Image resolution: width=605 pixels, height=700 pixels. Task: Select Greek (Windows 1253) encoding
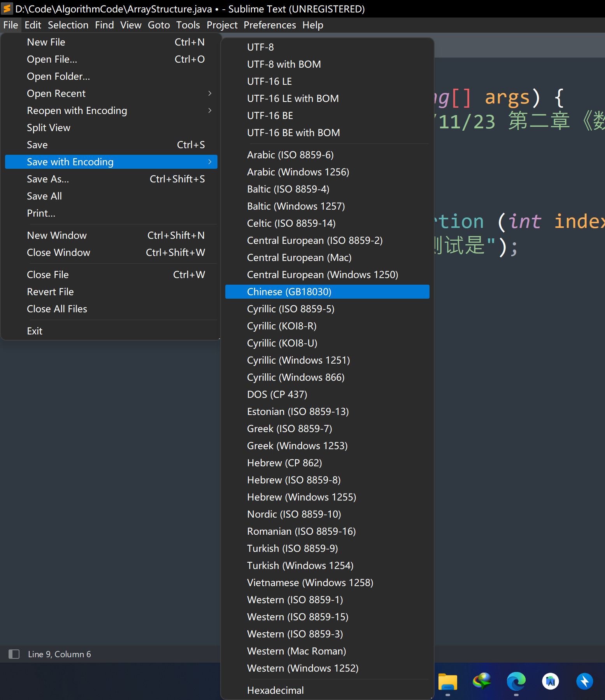[327, 446]
